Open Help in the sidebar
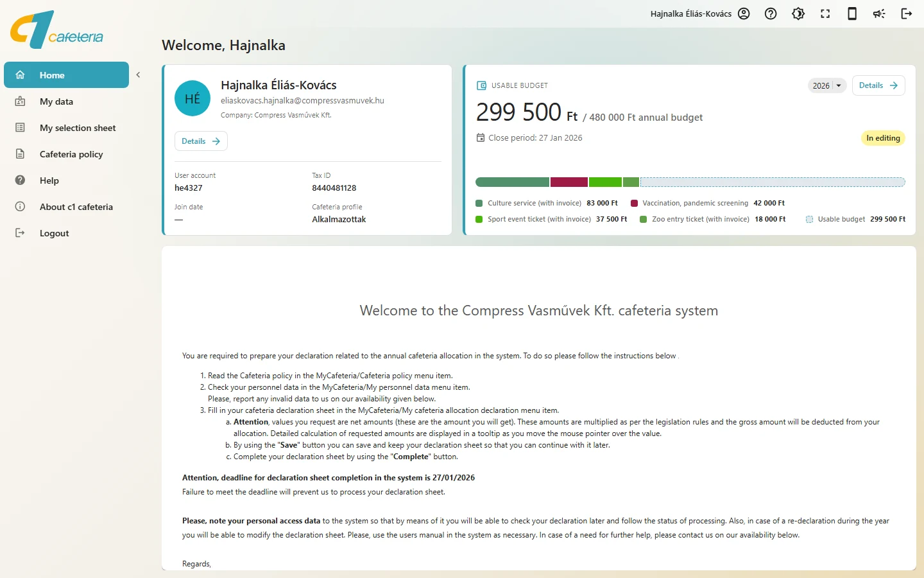 (x=67, y=180)
